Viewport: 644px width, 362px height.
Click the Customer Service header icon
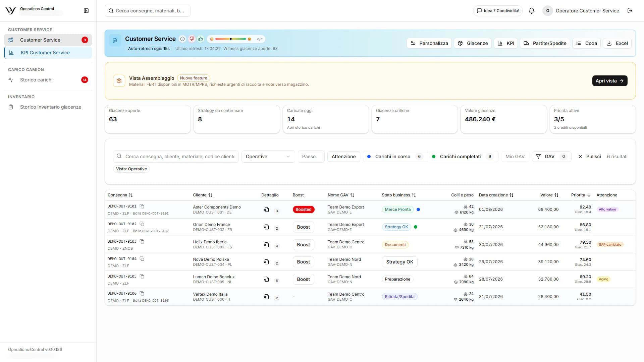pyautogui.click(x=115, y=40)
